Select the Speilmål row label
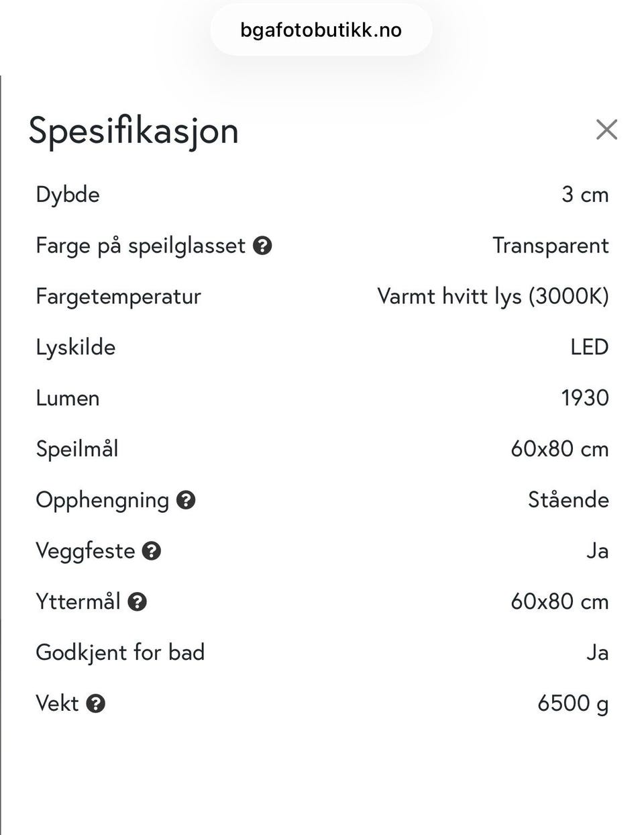644x835 pixels. click(x=77, y=449)
